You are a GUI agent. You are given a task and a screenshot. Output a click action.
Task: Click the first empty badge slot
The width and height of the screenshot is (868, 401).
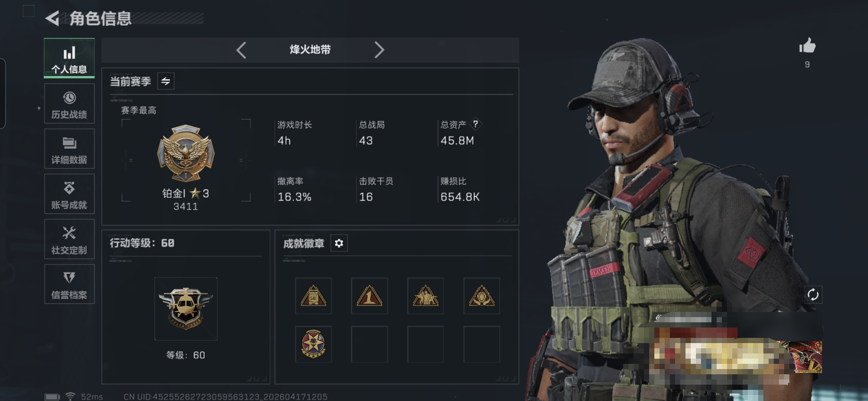point(369,344)
